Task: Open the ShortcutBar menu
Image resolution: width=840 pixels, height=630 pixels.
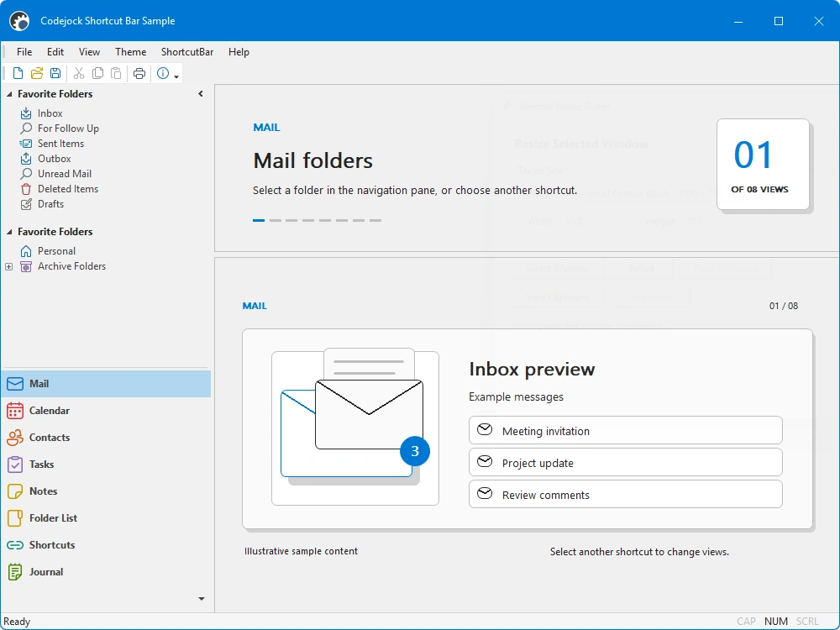Action: (187, 52)
